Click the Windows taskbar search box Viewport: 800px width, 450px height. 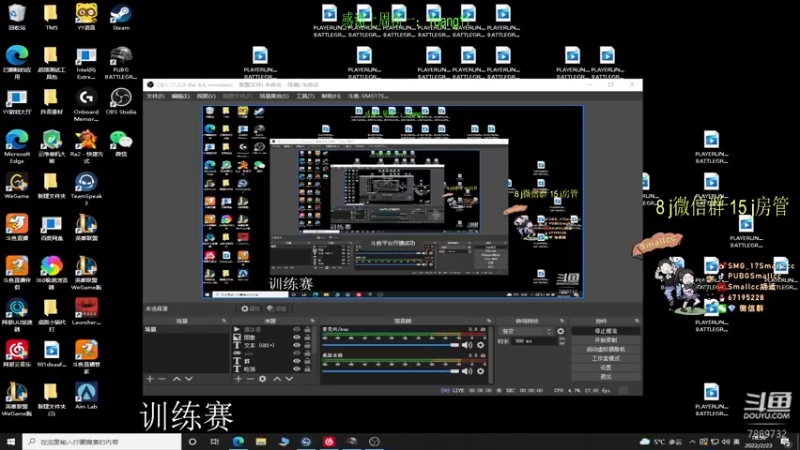[x=102, y=441]
